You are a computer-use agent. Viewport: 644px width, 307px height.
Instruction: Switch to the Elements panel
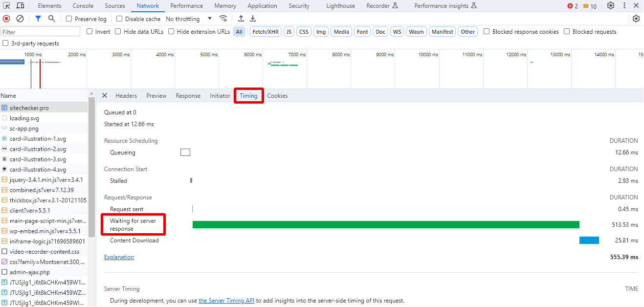point(49,6)
